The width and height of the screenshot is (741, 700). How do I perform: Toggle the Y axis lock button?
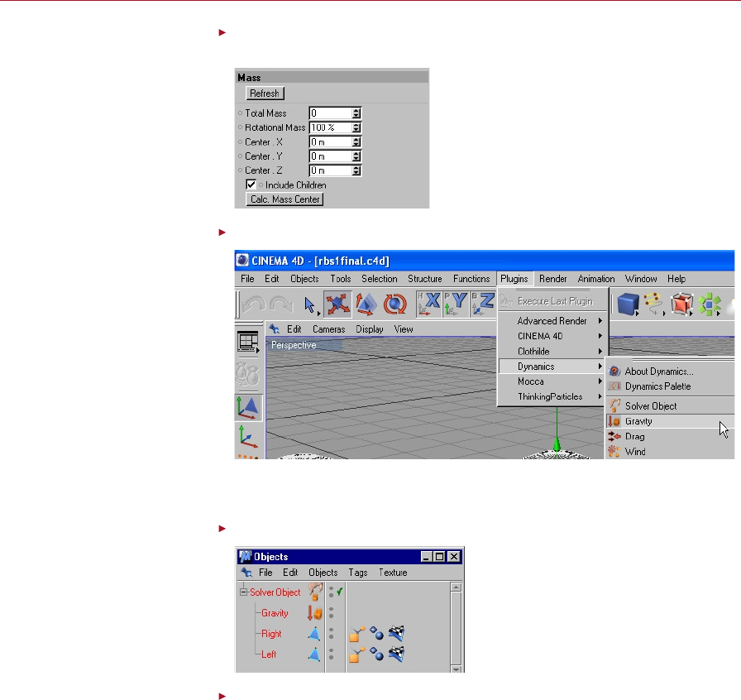pyautogui.click(x=455, y=304)
